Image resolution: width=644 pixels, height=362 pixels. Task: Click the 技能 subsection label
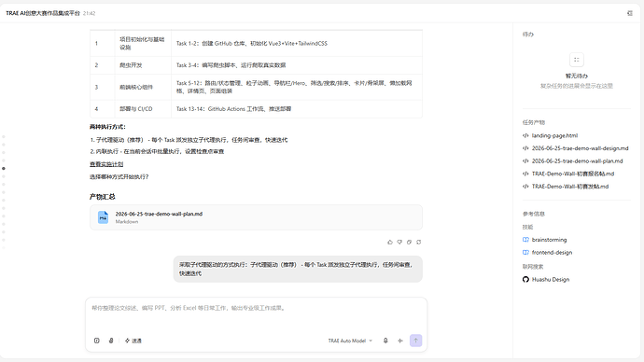coord(527,227)
